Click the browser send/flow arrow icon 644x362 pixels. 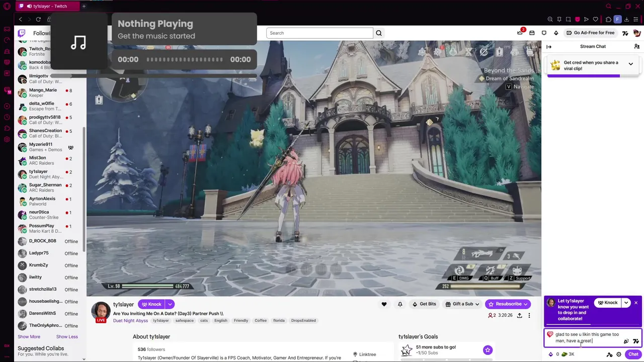(x=586, y=19)
